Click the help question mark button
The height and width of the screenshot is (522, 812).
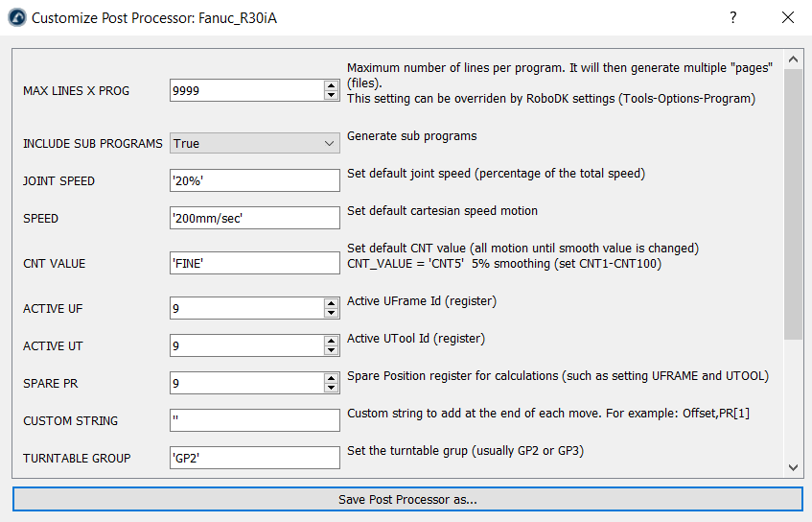point(732,17)
